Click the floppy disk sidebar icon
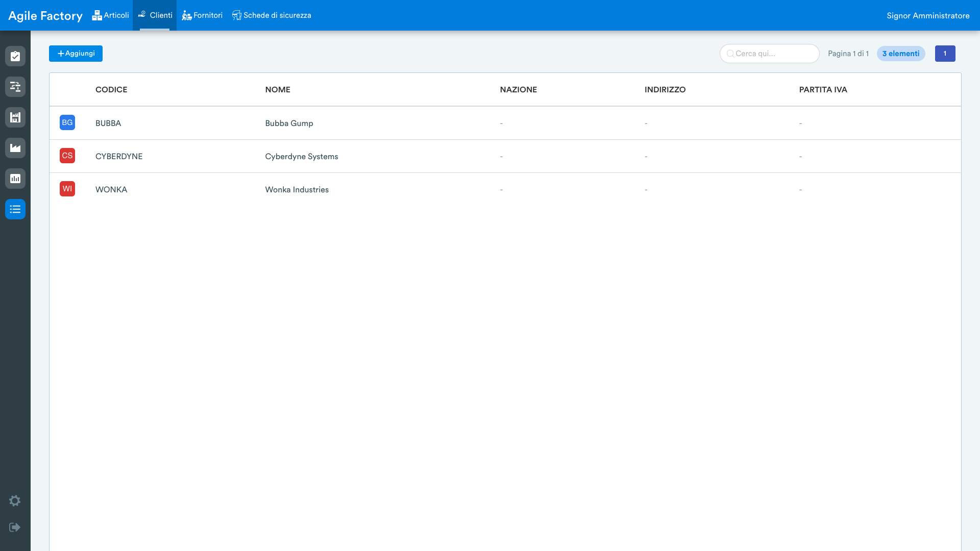The image size is (980, 551). 15,117
